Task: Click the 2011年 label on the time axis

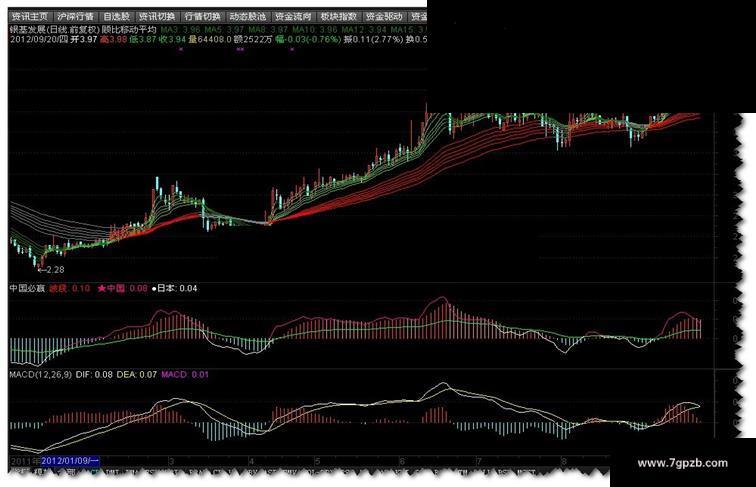Action: (x=25, y=461)
